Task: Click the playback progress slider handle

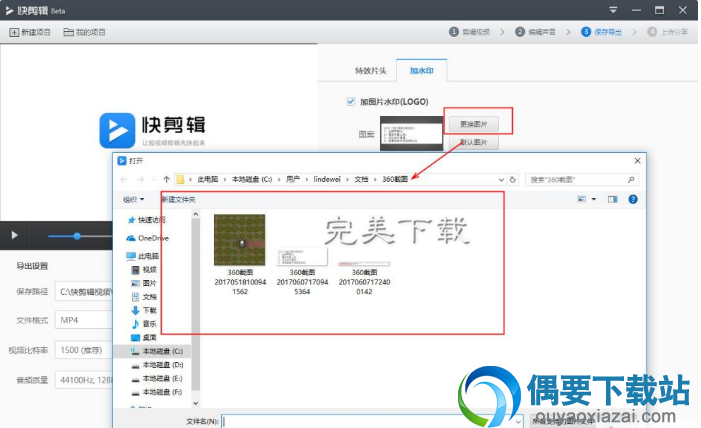Action: 77,236
